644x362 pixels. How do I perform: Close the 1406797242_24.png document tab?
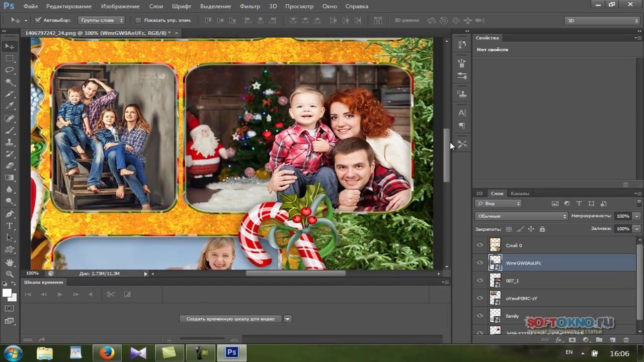176,33
